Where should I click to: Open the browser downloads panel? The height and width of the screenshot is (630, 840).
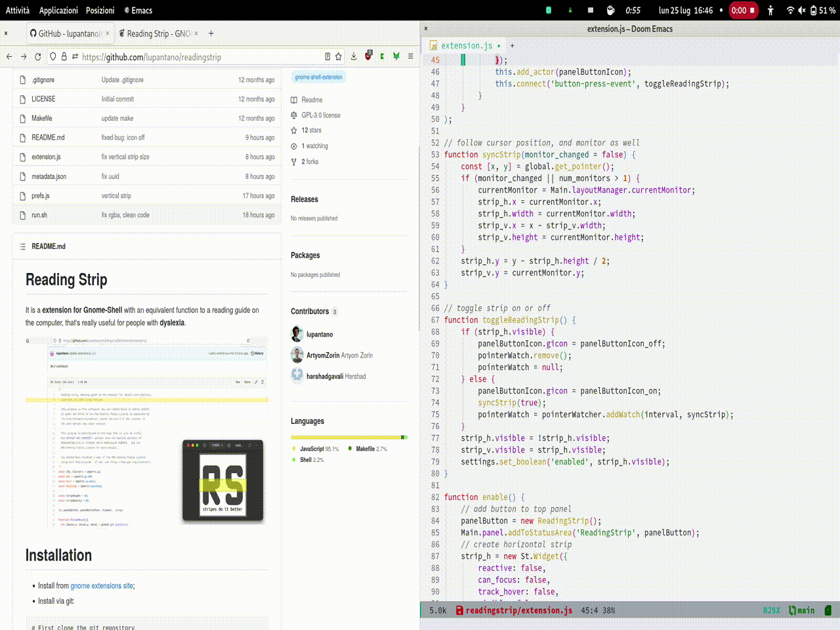pyautogui.click(x=354, y=56)
